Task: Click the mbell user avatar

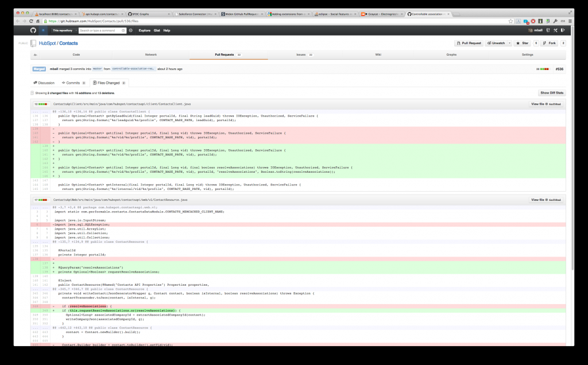Action: [530, 30]
